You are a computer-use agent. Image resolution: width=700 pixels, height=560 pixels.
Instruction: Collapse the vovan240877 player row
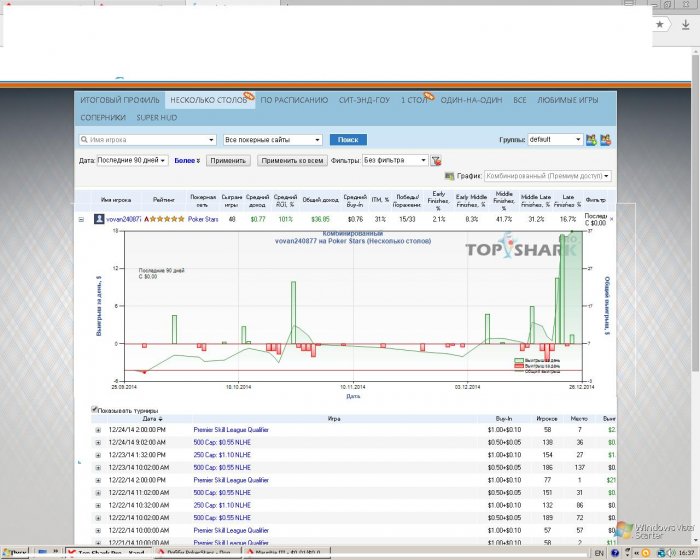[x=81, y=218]
